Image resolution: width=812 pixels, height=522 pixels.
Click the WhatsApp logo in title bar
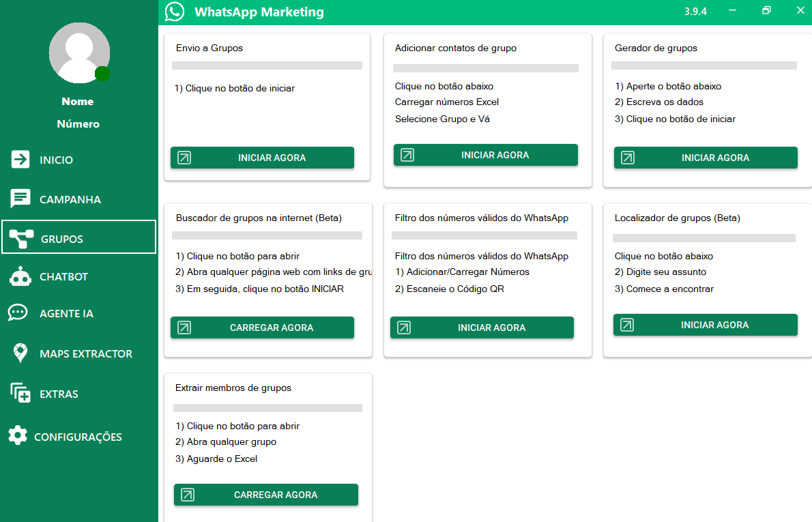(x=175, y=12)
